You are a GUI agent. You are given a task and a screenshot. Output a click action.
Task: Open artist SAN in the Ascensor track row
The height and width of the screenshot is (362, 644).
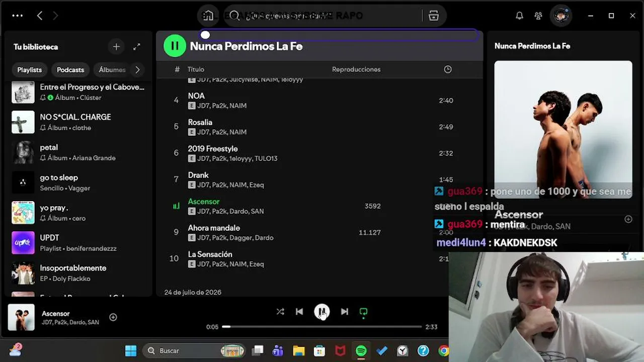pyautogui.click(x=257, y=211)
